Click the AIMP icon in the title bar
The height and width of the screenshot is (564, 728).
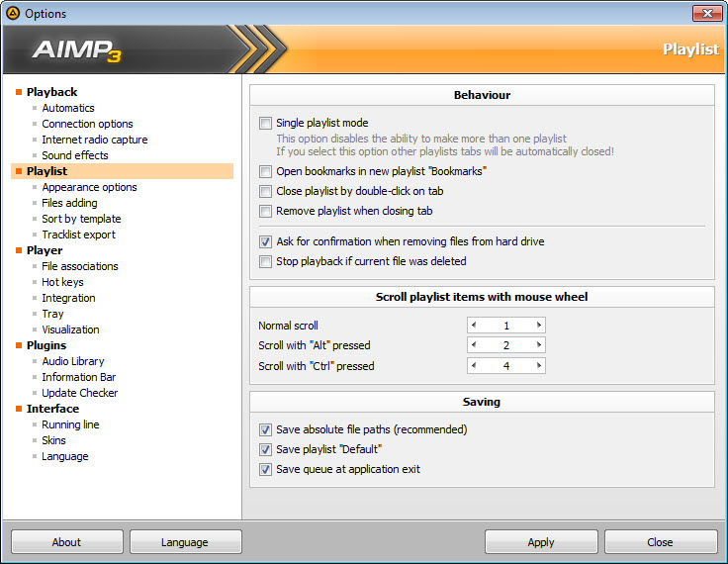(x=13, y=13)
